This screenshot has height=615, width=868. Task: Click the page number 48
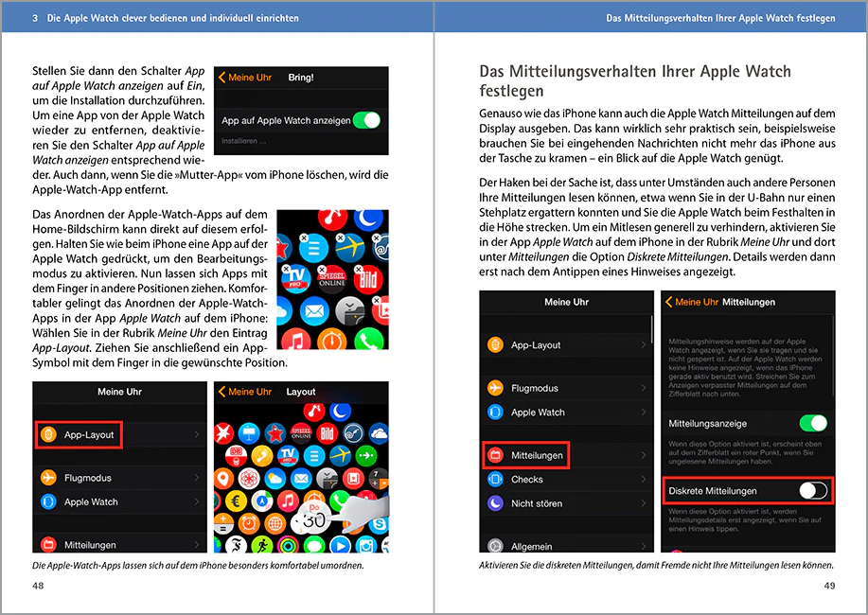(x=38, y=585)
